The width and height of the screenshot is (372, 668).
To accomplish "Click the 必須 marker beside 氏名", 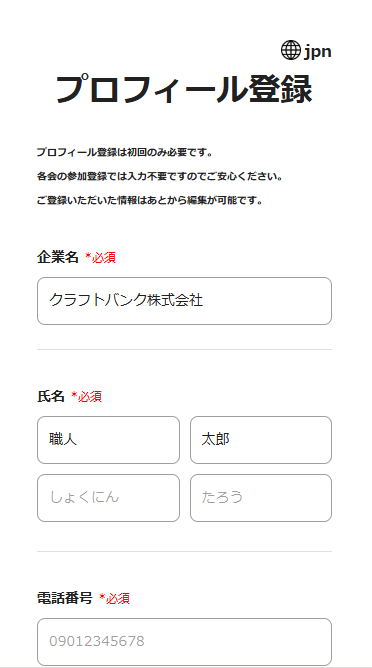I will (x=87, y=397).
